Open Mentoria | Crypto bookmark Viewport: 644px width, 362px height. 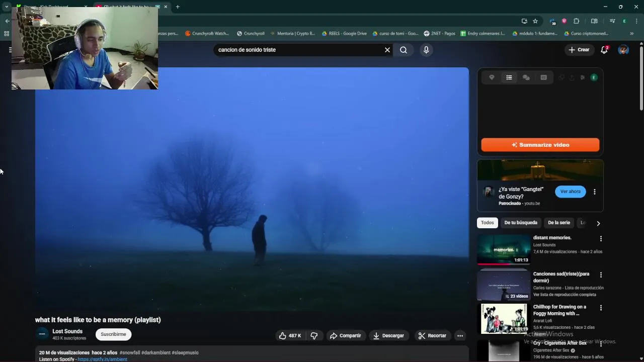pos(292,34)
